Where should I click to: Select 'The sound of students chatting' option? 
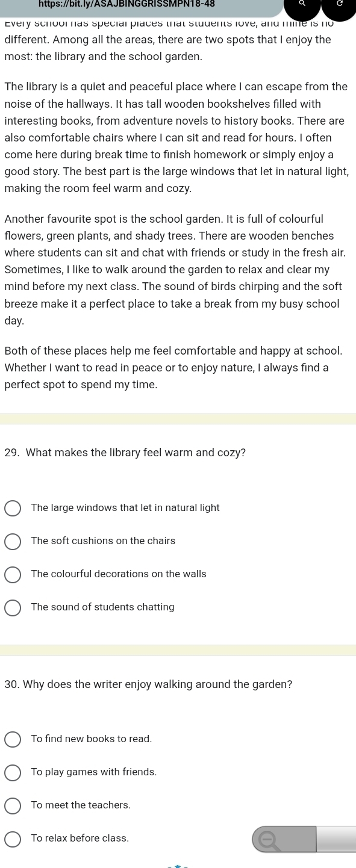click(90, 607)
